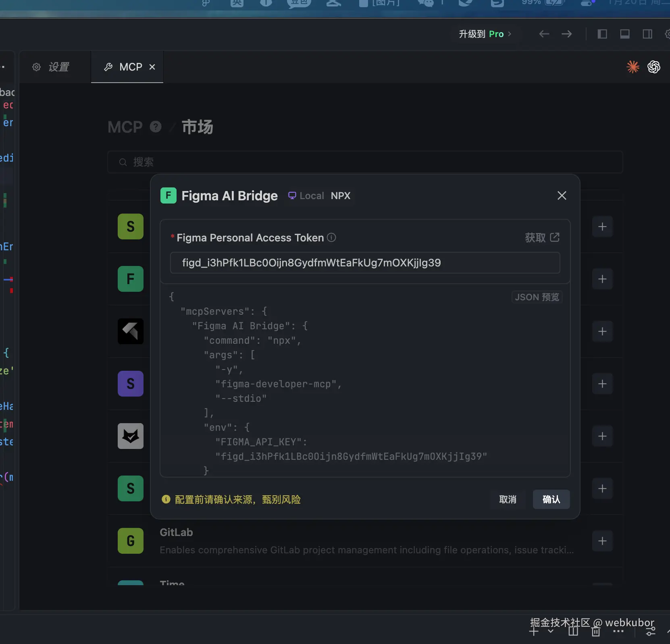Screen dimensions: 670x644
Task: Confirm with the 确认 button
Action: 551,499
